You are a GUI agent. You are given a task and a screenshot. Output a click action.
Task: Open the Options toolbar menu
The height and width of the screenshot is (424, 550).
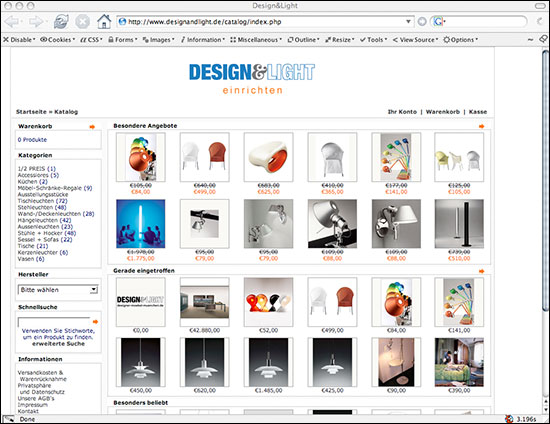coord(461,40)
